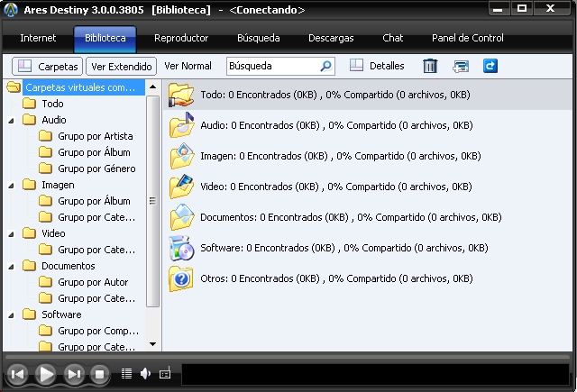Select the 'Software: 0 Encontrados' row text
Viewport: 577px width, 392px height.
(x=344, y=248)
